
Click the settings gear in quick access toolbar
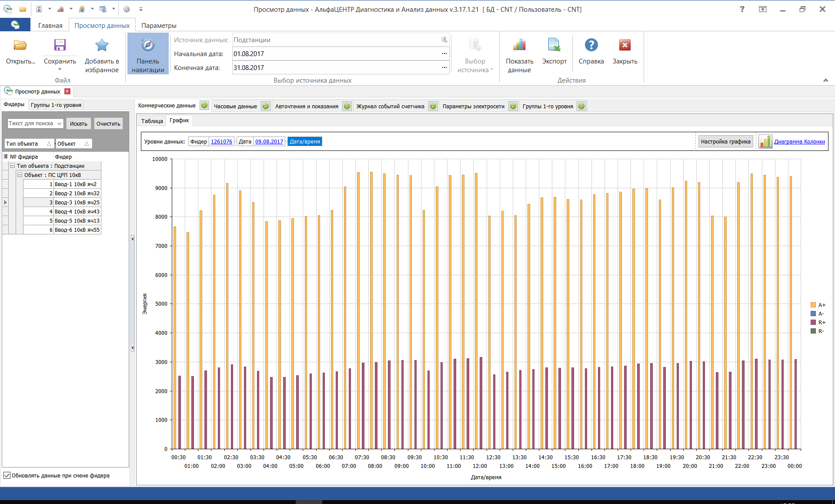[126, 9]
